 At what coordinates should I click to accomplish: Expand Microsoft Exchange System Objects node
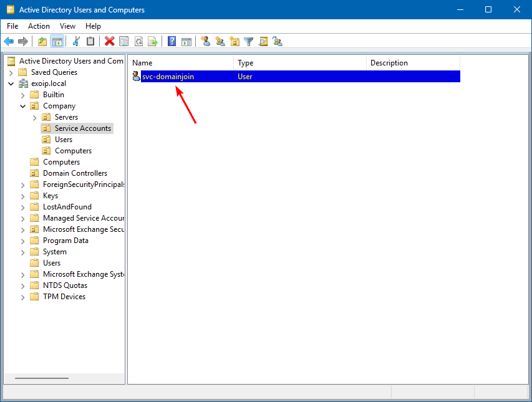click(22, 275)
